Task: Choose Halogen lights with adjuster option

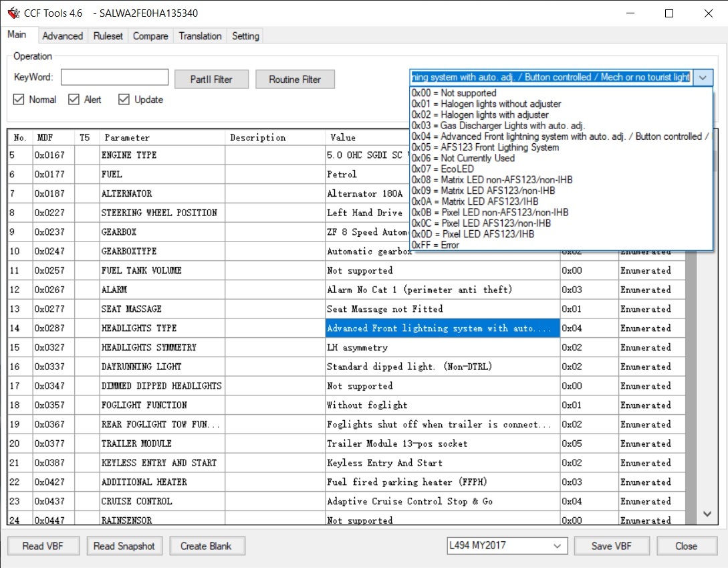Action: 561,114
